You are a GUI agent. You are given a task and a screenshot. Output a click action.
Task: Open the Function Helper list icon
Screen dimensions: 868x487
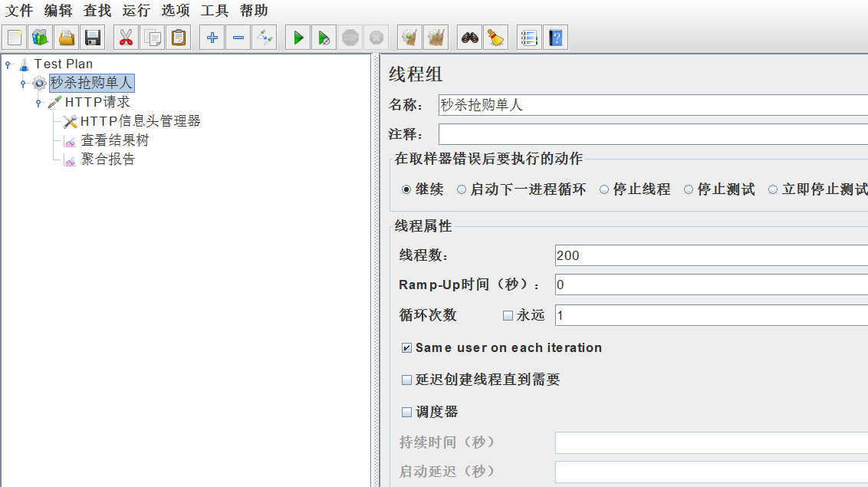(x=528, y=37)
